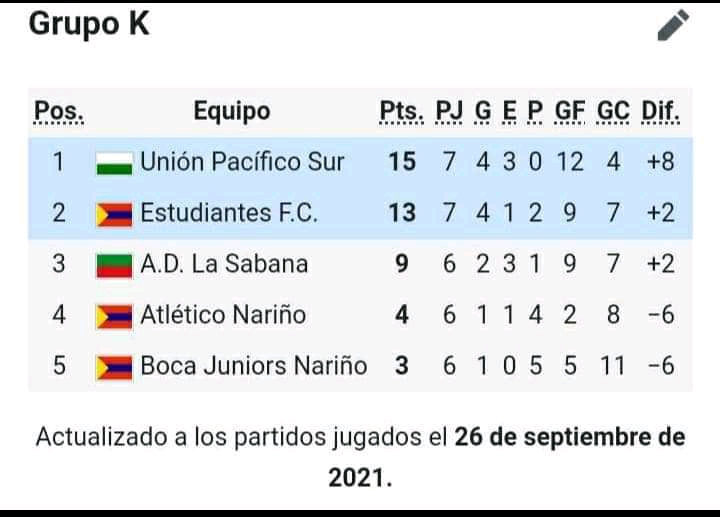Click the GF column header abbreviation

(570, 112)
